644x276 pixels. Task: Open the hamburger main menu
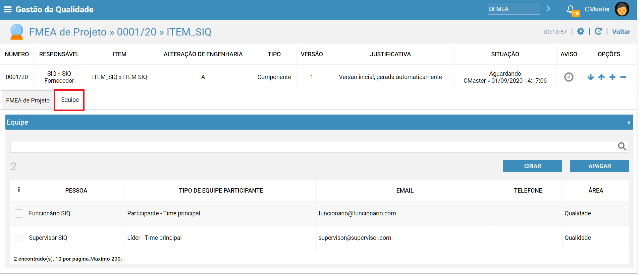[8, 9]
